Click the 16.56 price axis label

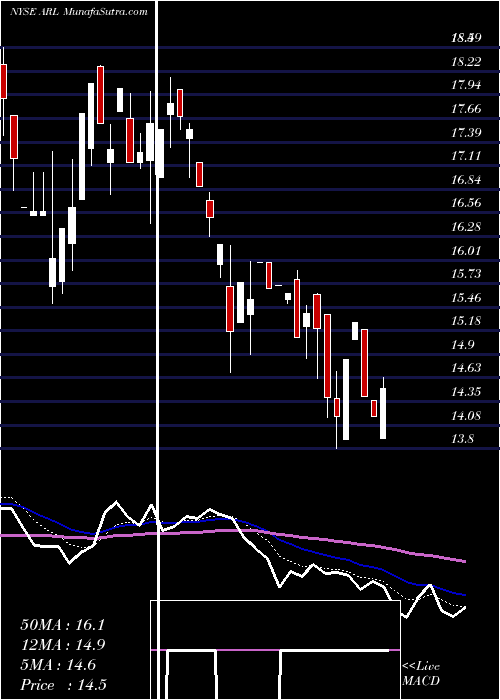466,204
